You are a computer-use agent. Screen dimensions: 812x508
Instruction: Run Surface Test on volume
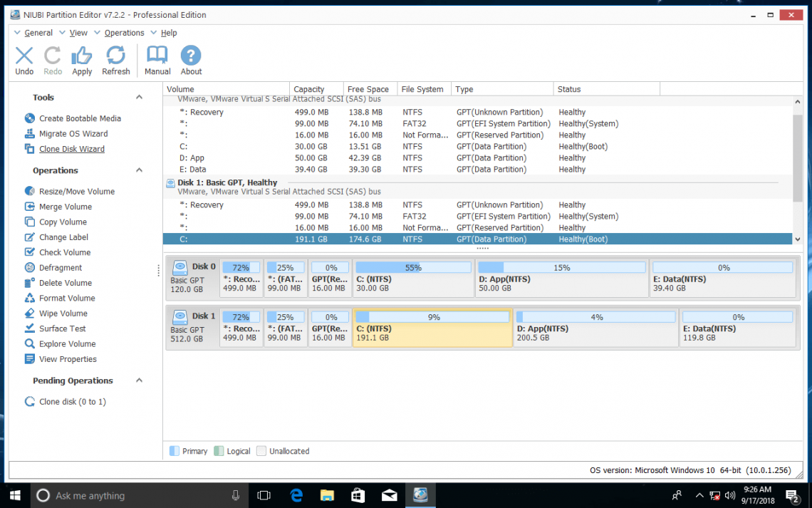[x=62, y=329]
